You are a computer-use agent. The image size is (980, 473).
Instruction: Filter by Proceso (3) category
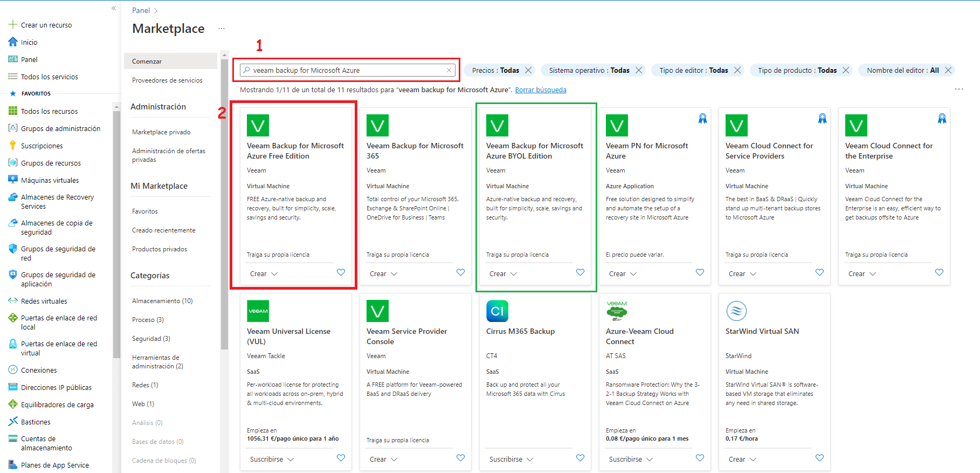[148, 320]
